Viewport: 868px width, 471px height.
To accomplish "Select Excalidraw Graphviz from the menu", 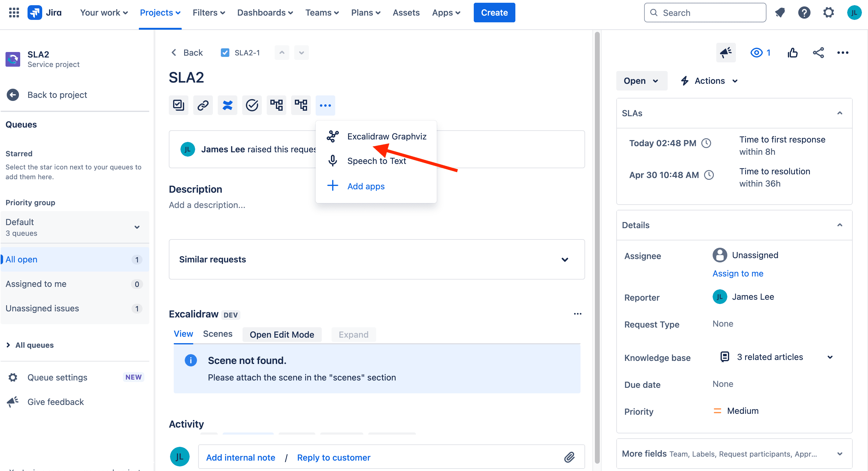I will (376, 136).
